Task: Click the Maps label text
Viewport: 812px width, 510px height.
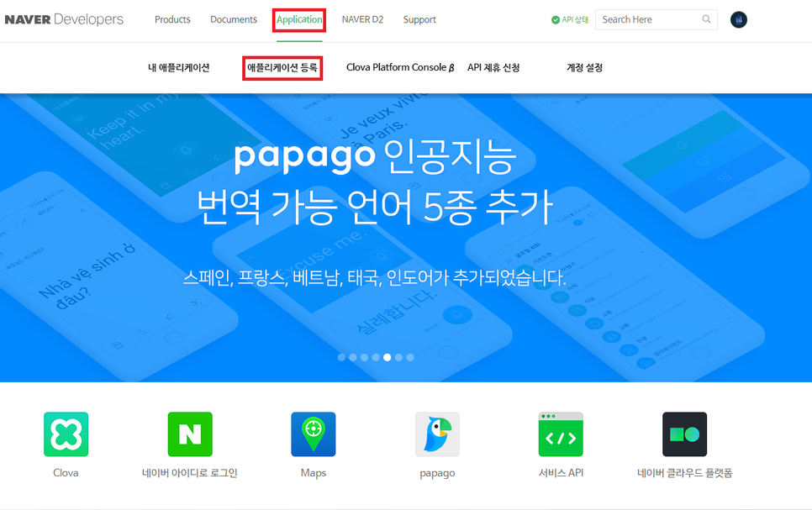Action: pos(314,473)
